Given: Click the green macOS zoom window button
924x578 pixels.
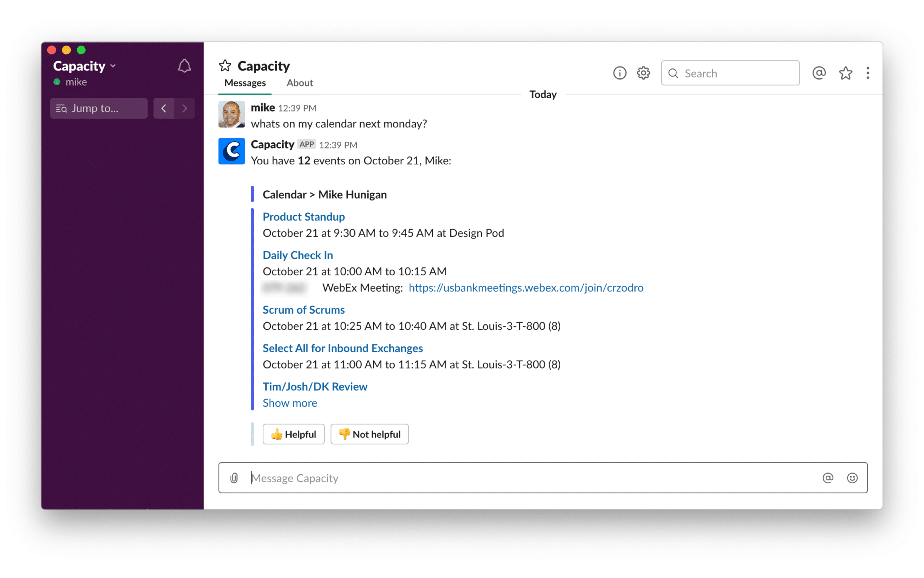Looking at the screenshot, I should pos(81,50).
